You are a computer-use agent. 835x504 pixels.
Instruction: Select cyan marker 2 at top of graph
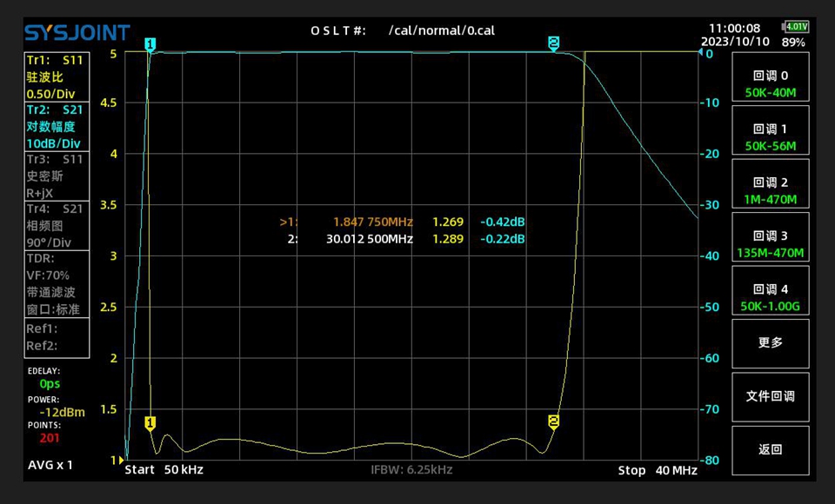(553, 43)
